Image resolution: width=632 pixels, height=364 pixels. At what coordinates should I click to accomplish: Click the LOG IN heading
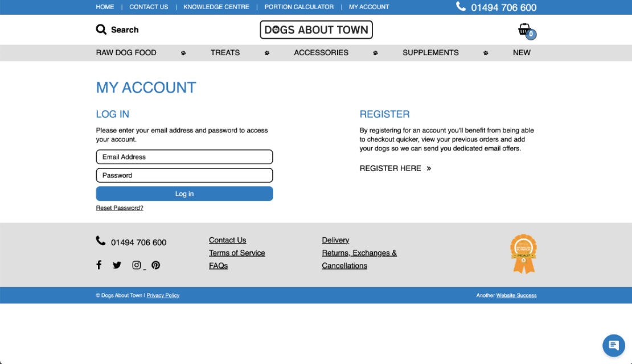coord(113,114)
